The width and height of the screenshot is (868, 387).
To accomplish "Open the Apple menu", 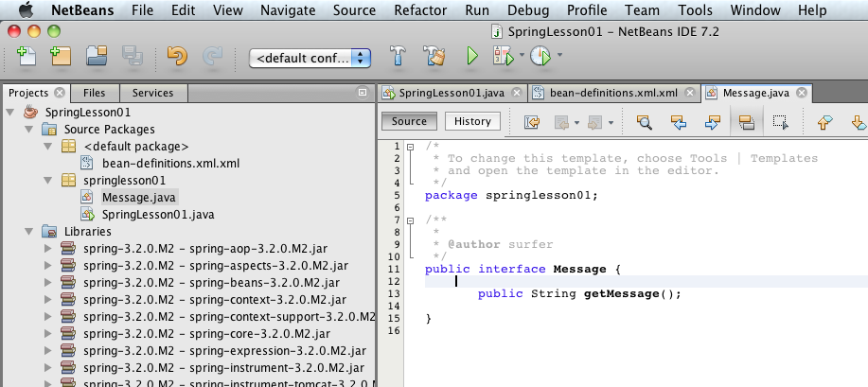I will tap(26, 10).
